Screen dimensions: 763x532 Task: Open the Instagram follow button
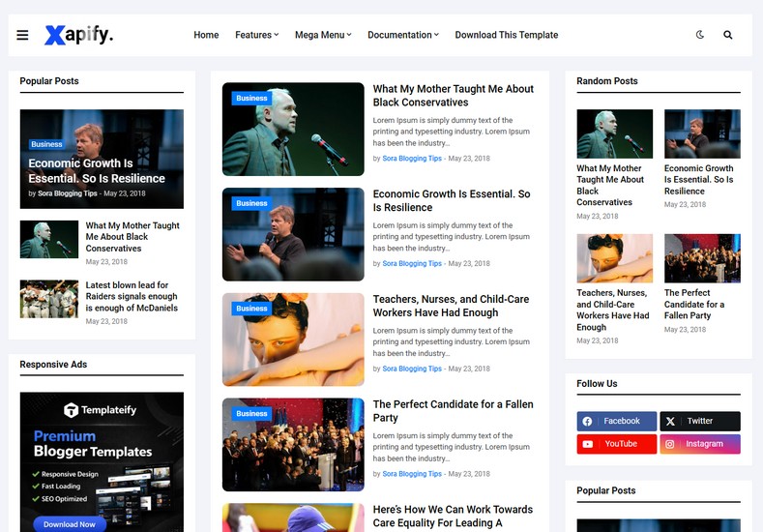coord(699,444)
